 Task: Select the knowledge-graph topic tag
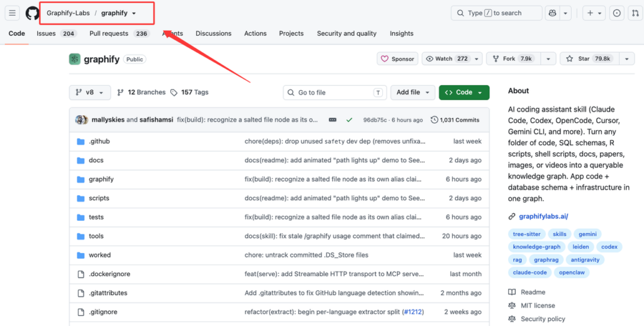tap(536, 247)
